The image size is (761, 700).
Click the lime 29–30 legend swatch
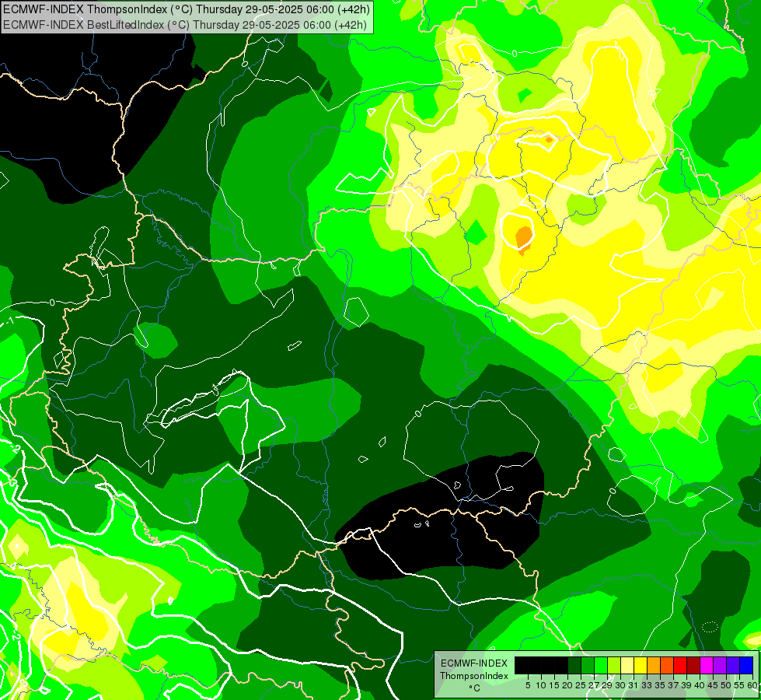coord(614,665)
